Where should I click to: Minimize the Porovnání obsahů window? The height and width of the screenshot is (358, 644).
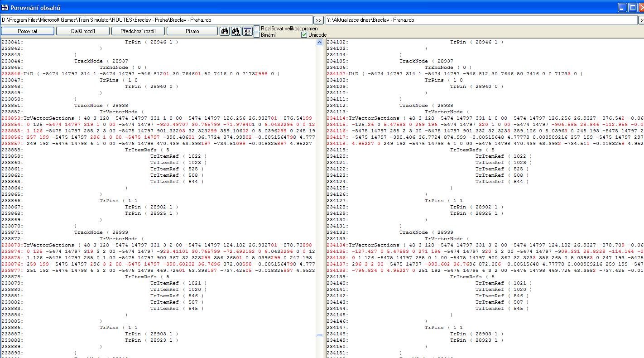(621, 7)
